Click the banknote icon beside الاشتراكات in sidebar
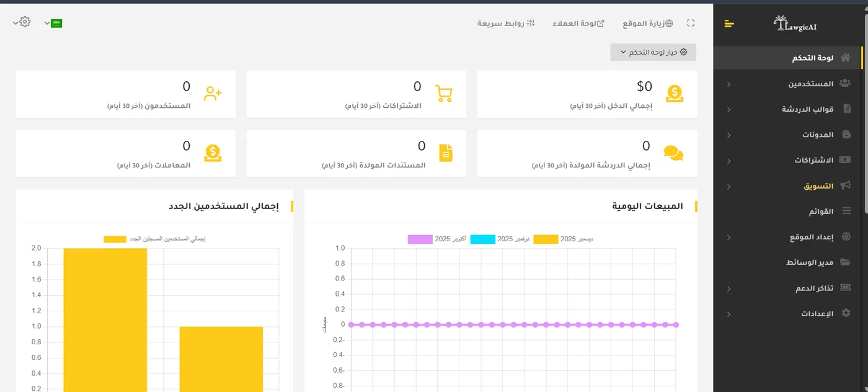The height and width of the screenshot is (392, 868). click(x=845, y=160)
